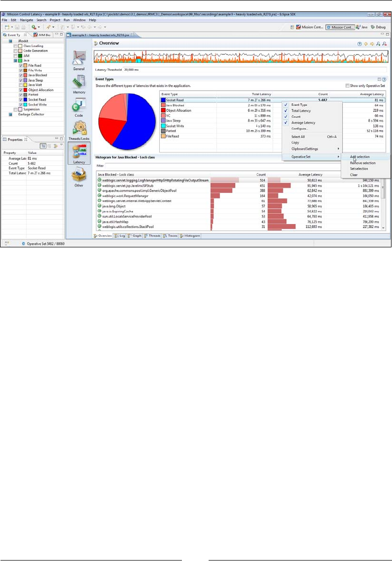Click the zoom-out magnifier in Overview header
Viewport: 392px width, 565px height.
[x=385, y=44]
